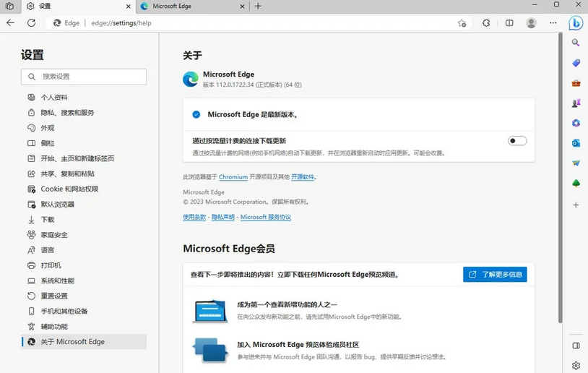
Task: Click the address bar edge://settings/help
Action: pos(121,23)
